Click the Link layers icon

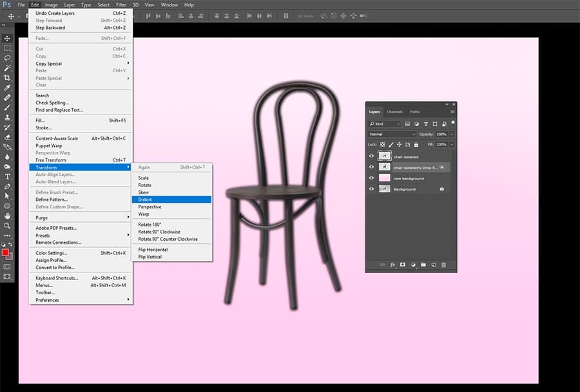pos(382,265)
